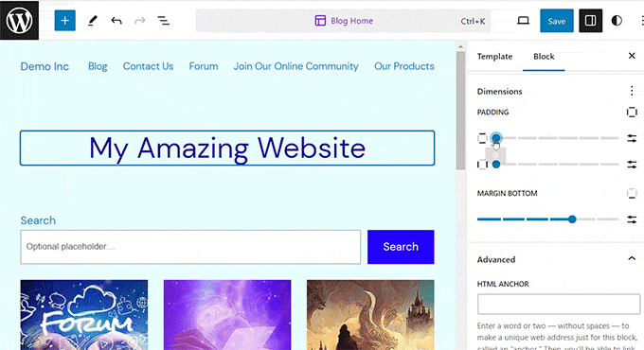Viewport: 644px width, 350px height.
Task: Click the Demo Inc site title link
Action: (45, 66)
